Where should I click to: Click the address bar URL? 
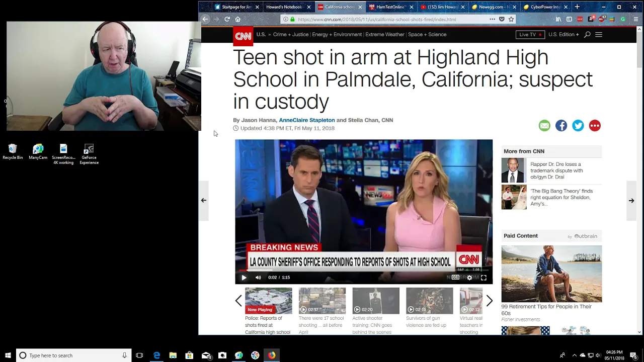[377, 19]
